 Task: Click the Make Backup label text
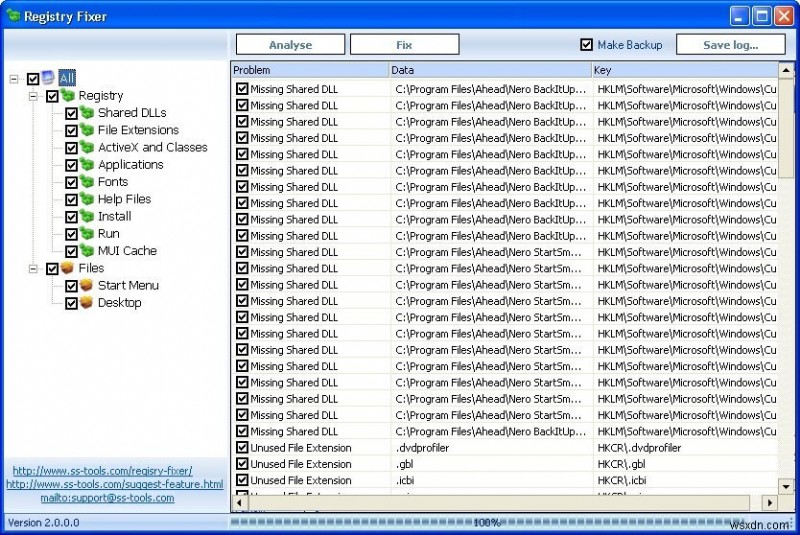(x=630, y=45)
